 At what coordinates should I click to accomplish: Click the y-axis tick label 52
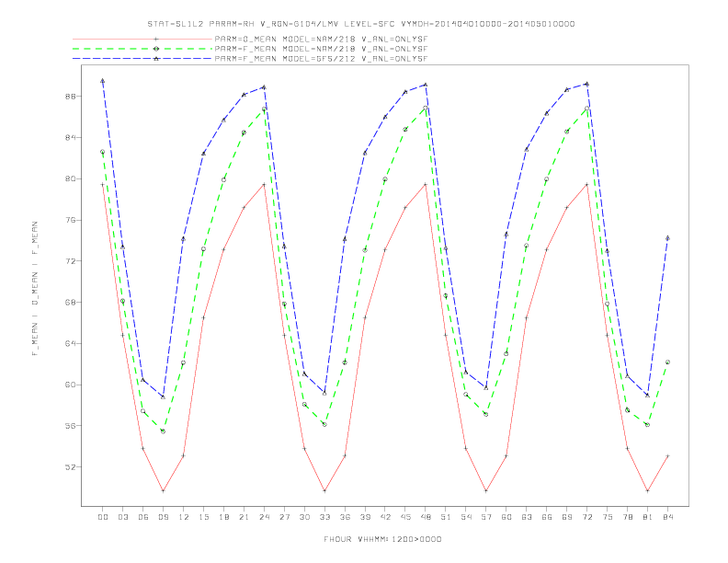click(x=70, y=466)
